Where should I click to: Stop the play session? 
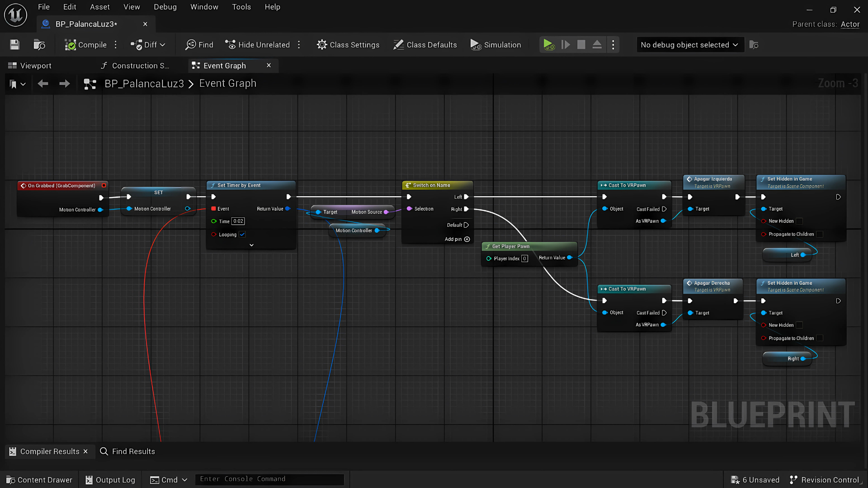pyautogui.click(x=581, y=45)
